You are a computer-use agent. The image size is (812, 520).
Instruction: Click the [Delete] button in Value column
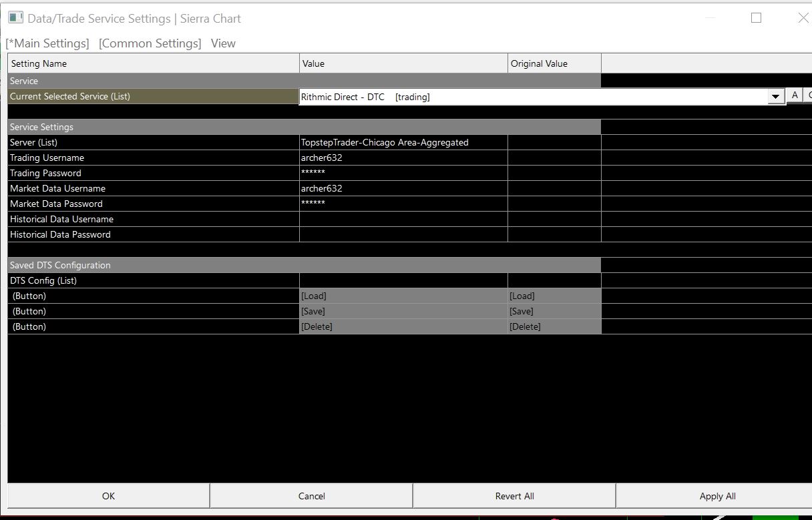tap(403, 326)
